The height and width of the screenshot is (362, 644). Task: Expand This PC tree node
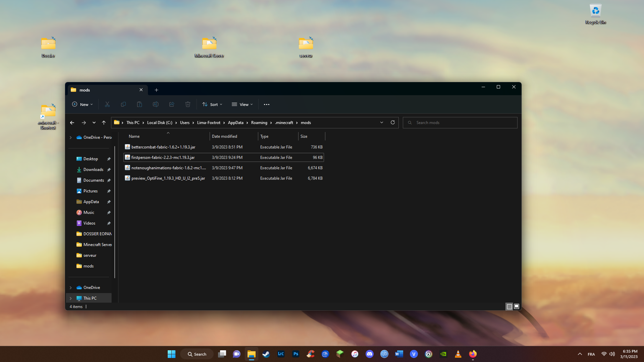pos(70,298)
